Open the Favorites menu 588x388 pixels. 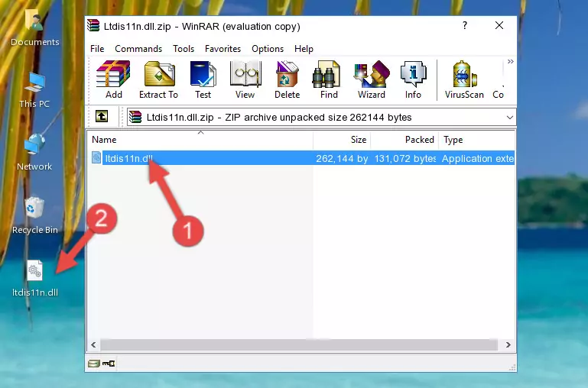click(223, 49)
